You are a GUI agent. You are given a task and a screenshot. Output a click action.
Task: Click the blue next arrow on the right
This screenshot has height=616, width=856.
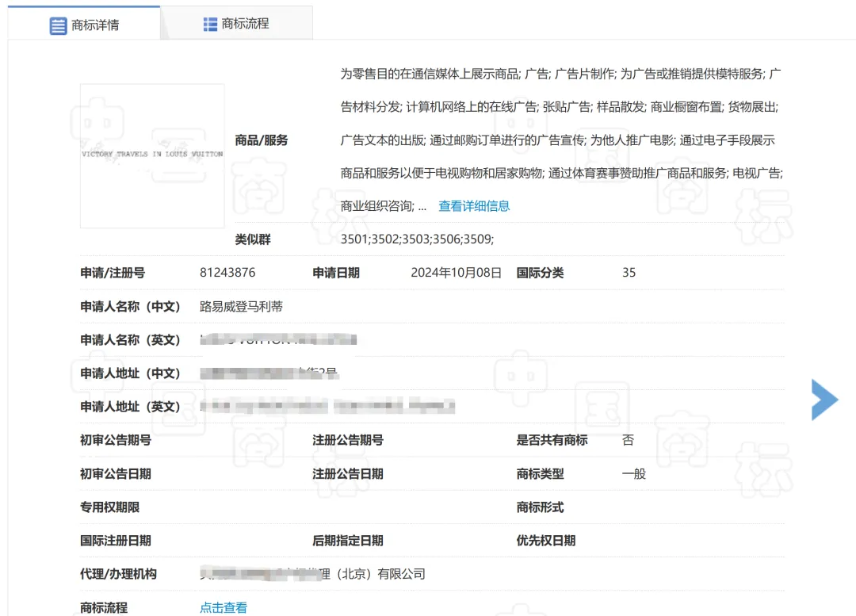(x=824, y=400)
